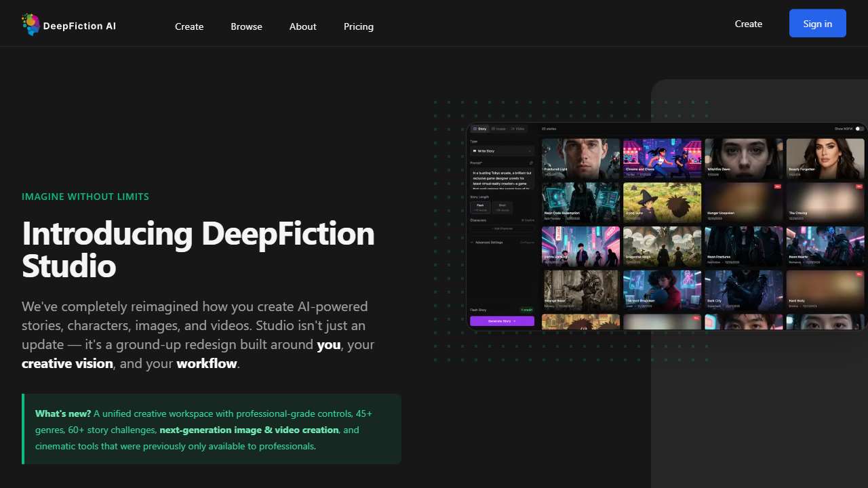The width and height of the screenshot is (868, 488).
Task: Click the Generate Story button
Action: click(502, 320)
